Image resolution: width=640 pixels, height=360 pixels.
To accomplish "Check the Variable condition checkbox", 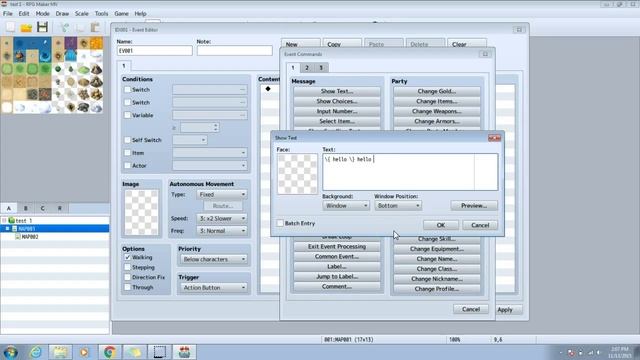I will tap(127, 115).
